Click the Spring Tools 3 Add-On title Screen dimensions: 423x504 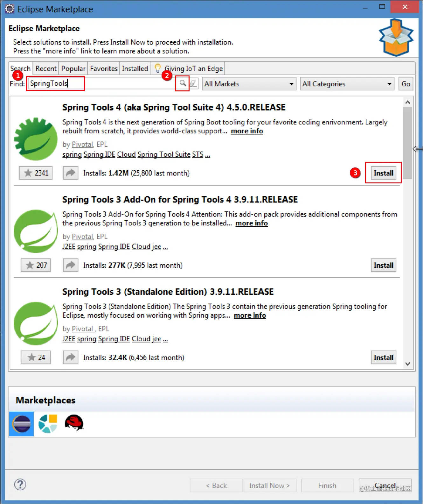coord(180,199)
